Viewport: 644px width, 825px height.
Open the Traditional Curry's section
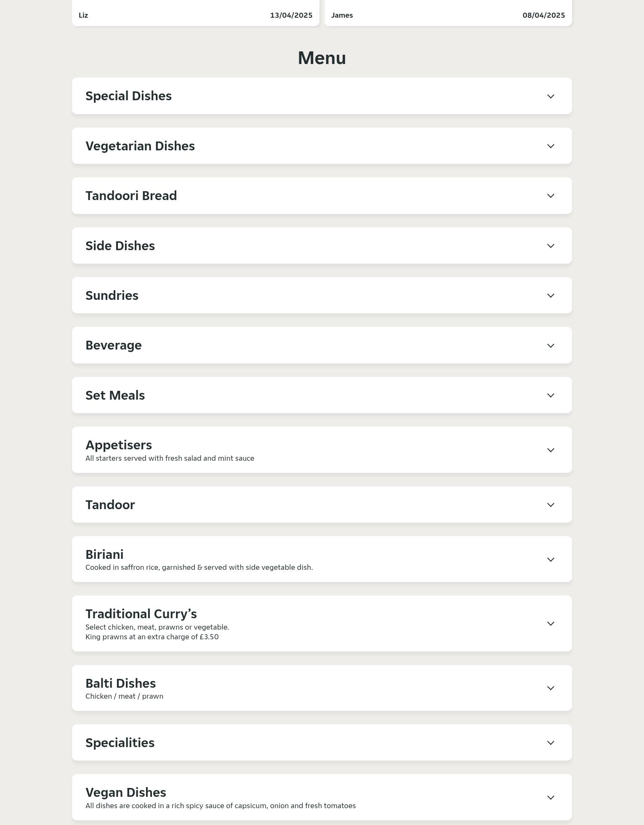point(551,624)
